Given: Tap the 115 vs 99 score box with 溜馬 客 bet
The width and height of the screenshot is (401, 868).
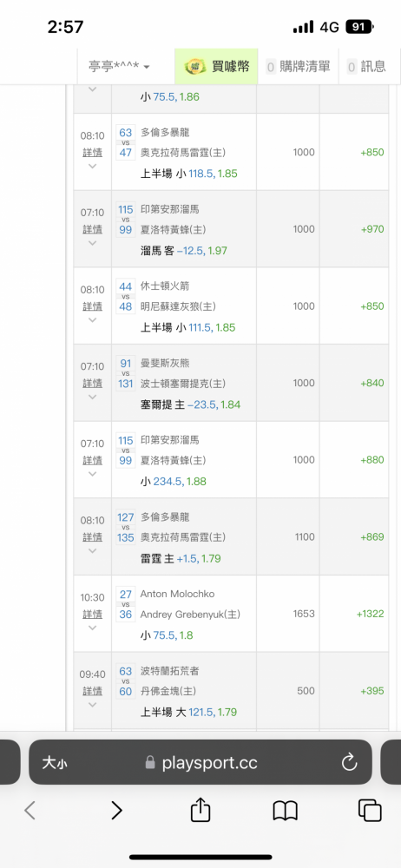Looking at the screenshot, I should 126,220.
